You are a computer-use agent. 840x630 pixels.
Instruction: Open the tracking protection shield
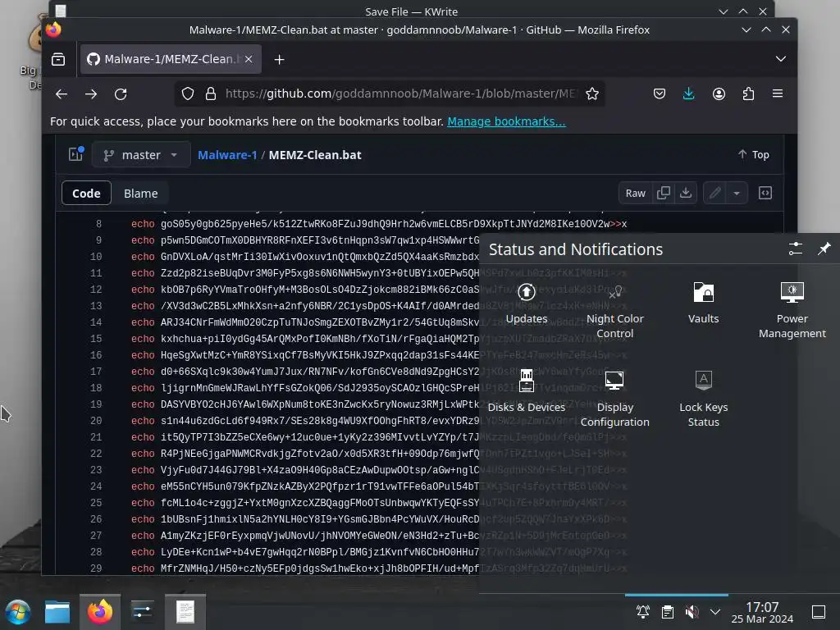tap(188, 94)
